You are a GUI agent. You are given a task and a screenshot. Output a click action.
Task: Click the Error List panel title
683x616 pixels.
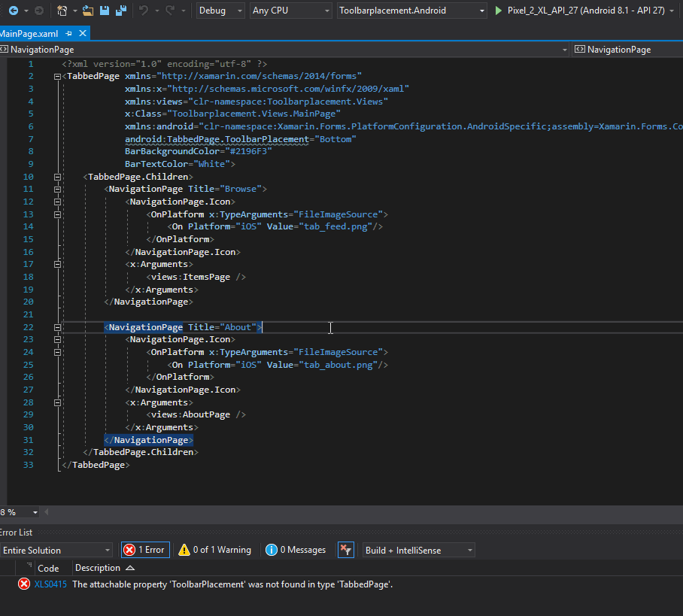coord(16,533)
